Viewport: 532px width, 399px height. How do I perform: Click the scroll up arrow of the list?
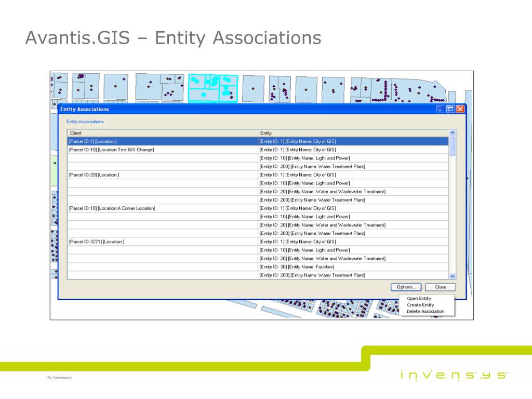(452, 133)
